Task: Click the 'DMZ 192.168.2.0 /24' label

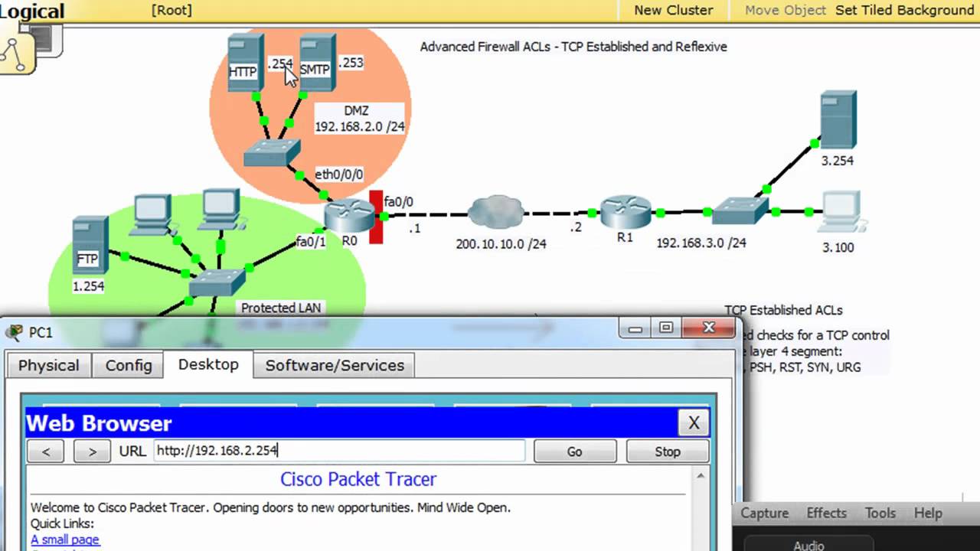Action: (359, 119)
